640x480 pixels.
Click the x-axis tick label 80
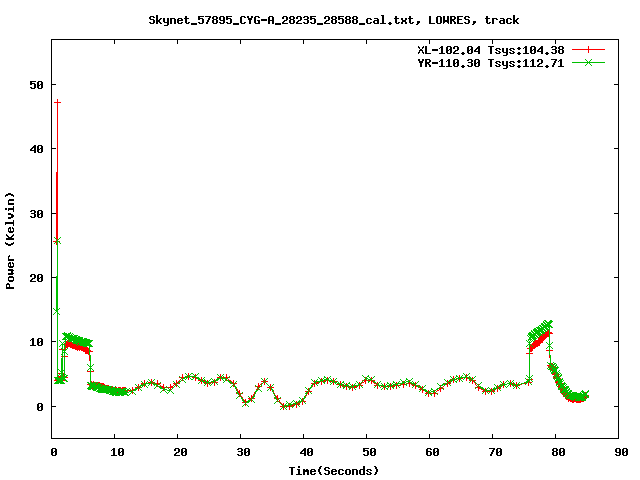pyautogui.click(x=558, y=452)
